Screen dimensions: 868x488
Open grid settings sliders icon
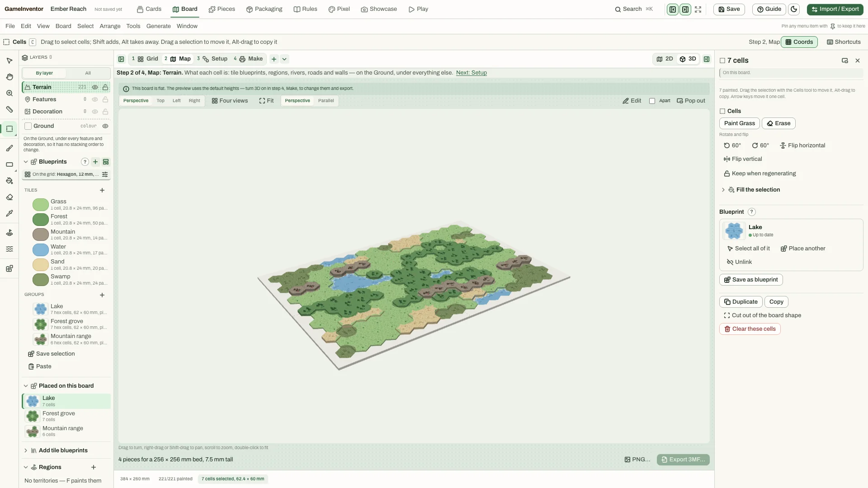(x=105, y=174)
